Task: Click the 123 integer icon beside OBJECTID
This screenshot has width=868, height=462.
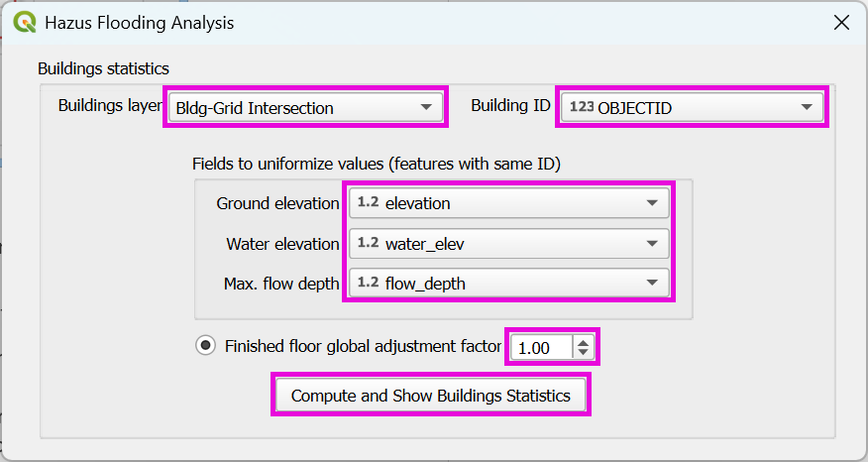Action: (x=582, y=107)
